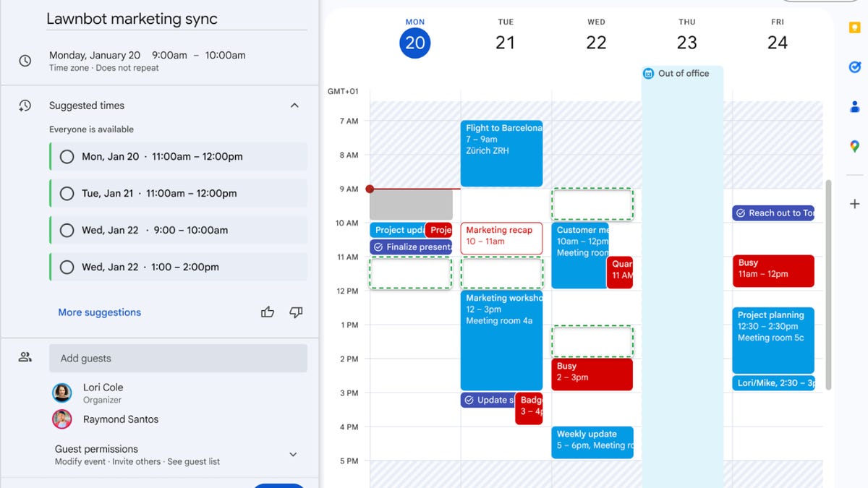868x488 pixels.
Task: Click the event time clock icon
Action: [x=24, y=60]
